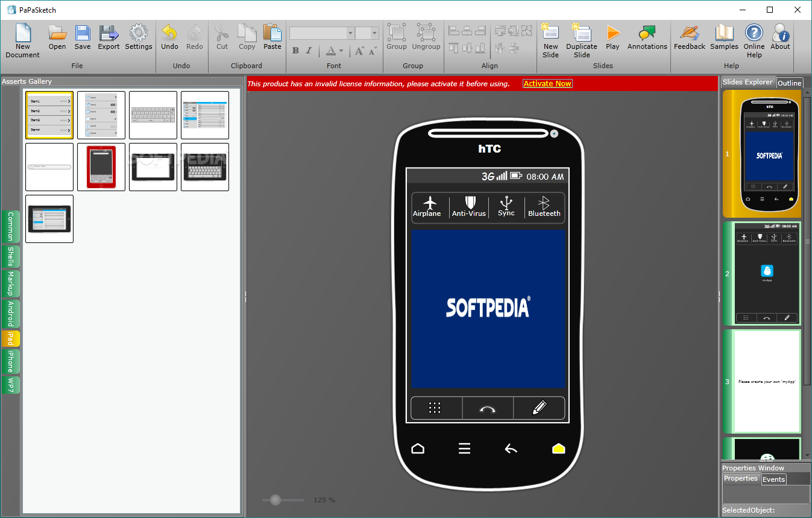
Task: Adjust the canvas zoom slider
Action: 276,500
